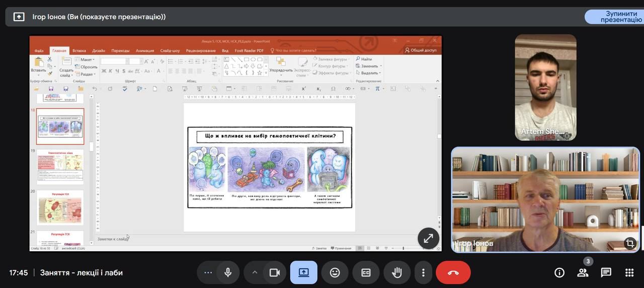Image resolution: width=644 pixels, height=288 pixels.
Task: Open meeting details info icon
Action: click(x=559, y=272)
